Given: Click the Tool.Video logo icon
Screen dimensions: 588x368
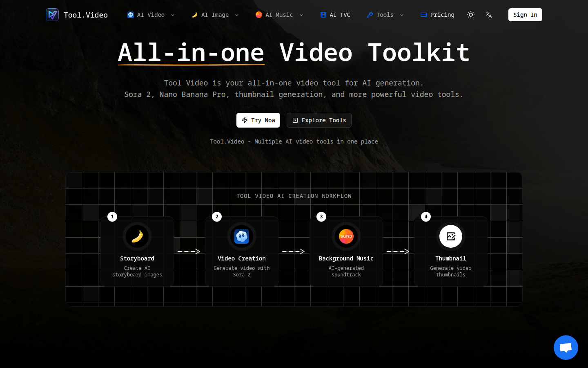Looking at the screenshot, I should [52, 15].
